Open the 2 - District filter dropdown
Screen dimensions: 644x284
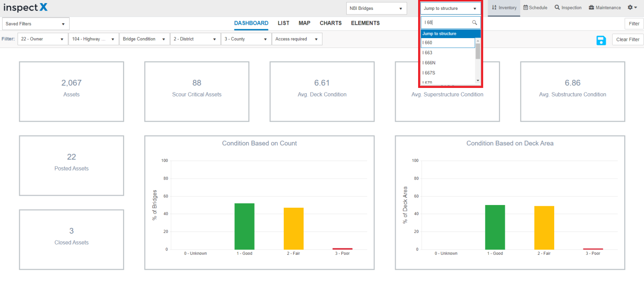(x=195, y=39)
